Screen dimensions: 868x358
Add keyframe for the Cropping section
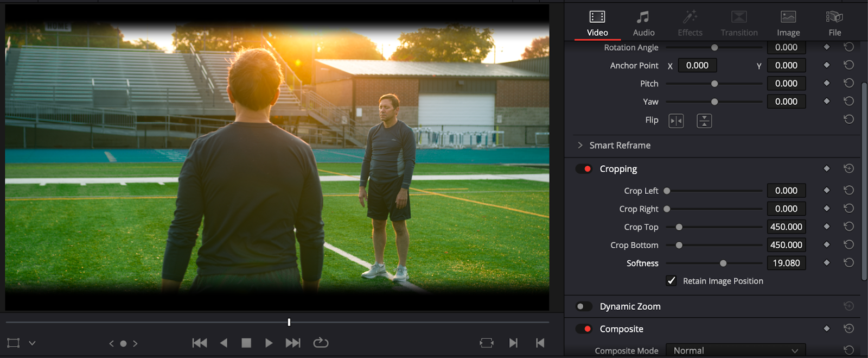point(827,168)
